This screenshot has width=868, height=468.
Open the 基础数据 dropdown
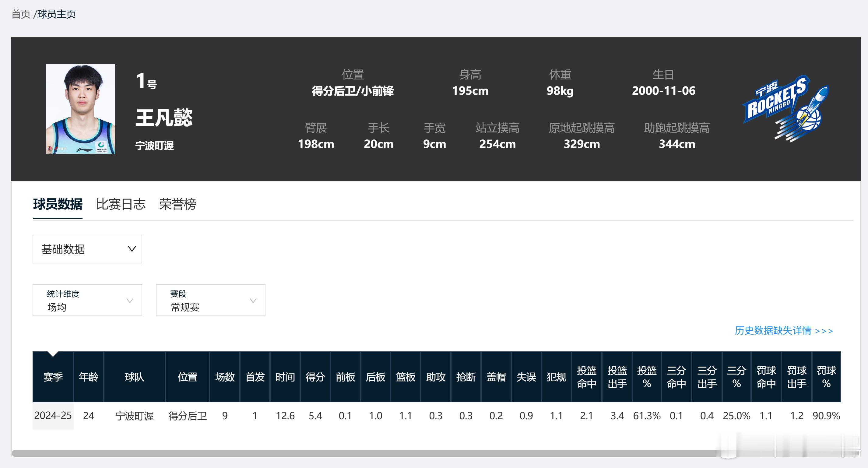coord(87,249)
